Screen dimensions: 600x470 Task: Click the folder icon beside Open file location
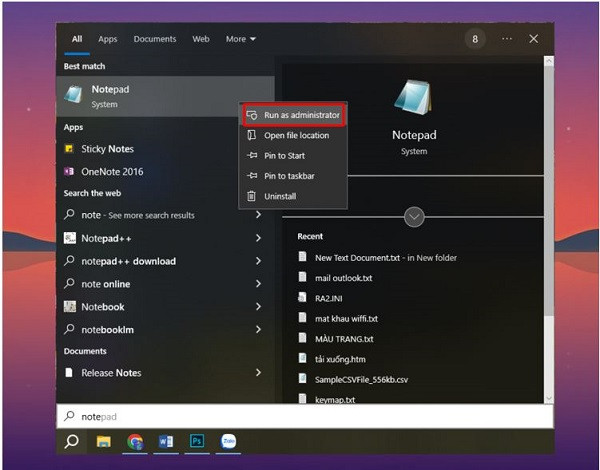pos(251,135)
